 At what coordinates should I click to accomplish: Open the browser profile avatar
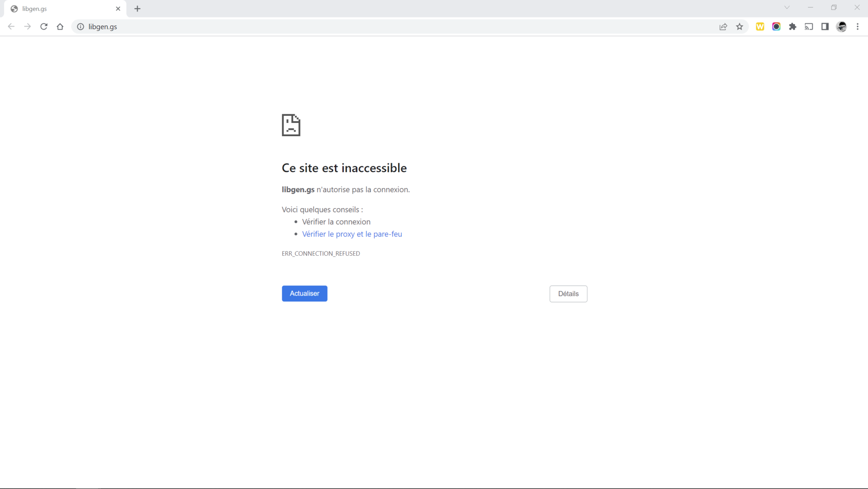click(x=842, y=26)
